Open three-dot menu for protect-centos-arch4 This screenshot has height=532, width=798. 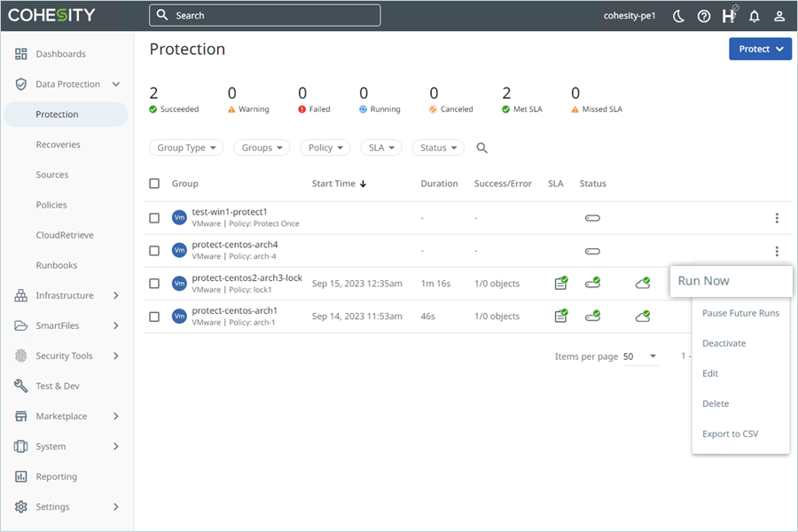[777, 251]
